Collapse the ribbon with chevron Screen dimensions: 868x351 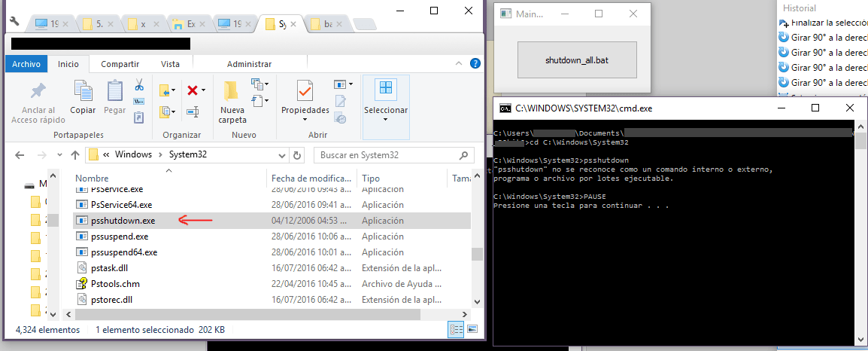coord(458,64)
